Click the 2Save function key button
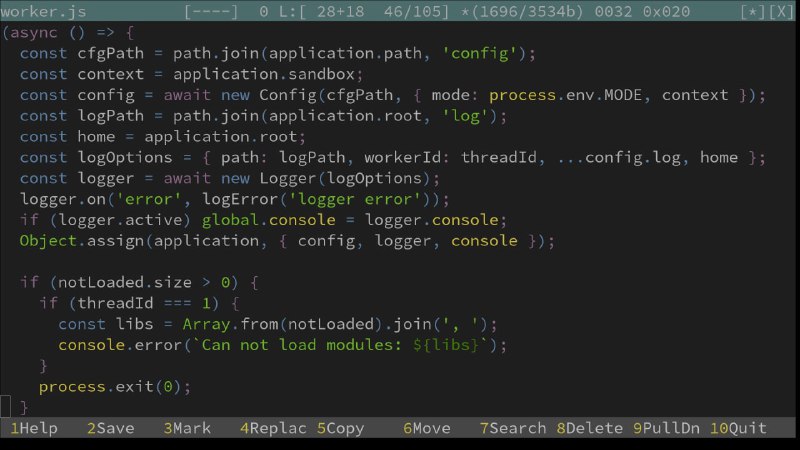The image size is (800, 450). (x=111, y=428)
